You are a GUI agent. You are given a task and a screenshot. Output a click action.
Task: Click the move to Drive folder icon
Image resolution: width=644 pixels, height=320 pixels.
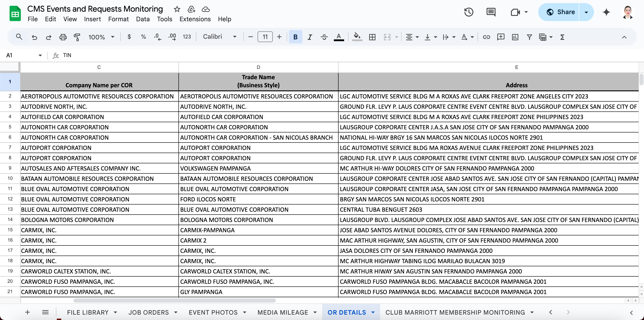(x=191, y=9)
